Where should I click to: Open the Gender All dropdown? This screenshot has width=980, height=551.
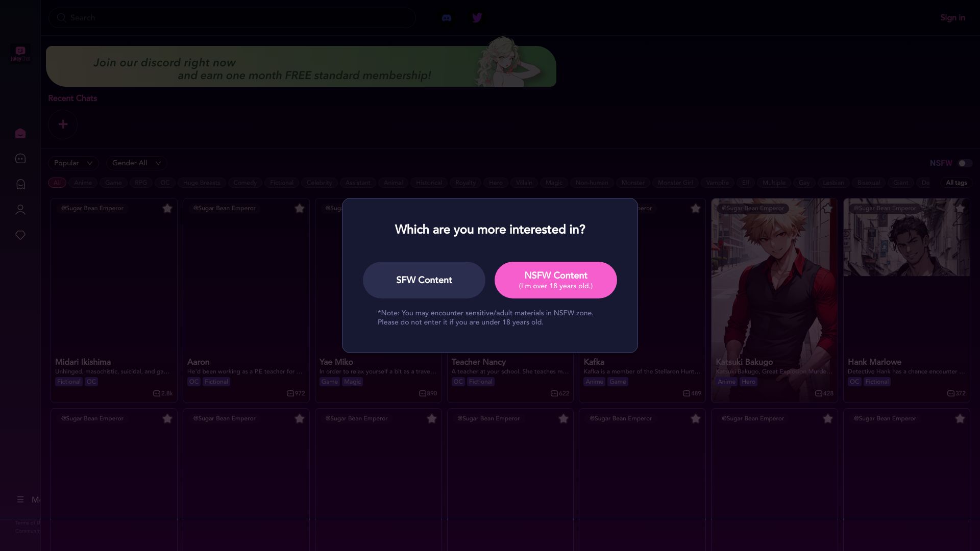tap(136, 163)
